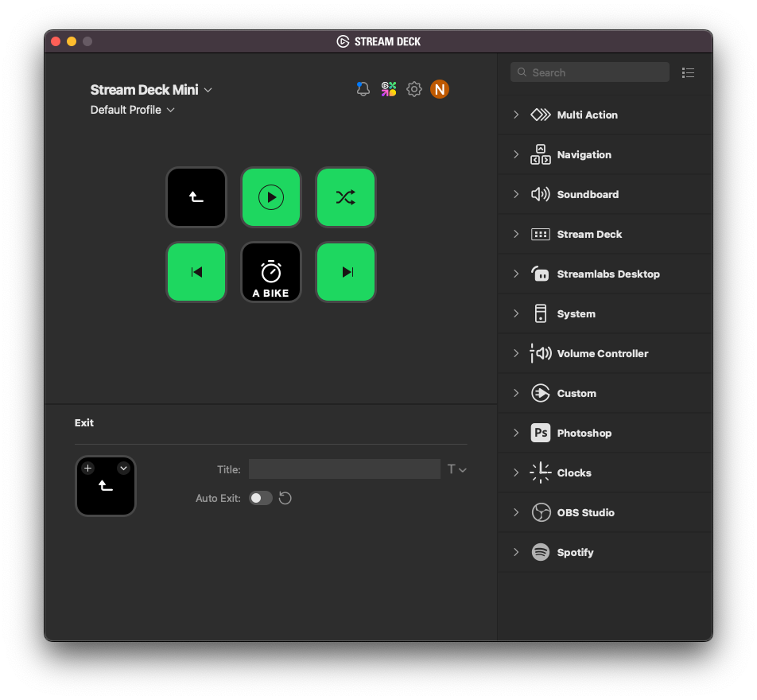
Task: Select the A BIKE timer key
Action: point(271,272)
